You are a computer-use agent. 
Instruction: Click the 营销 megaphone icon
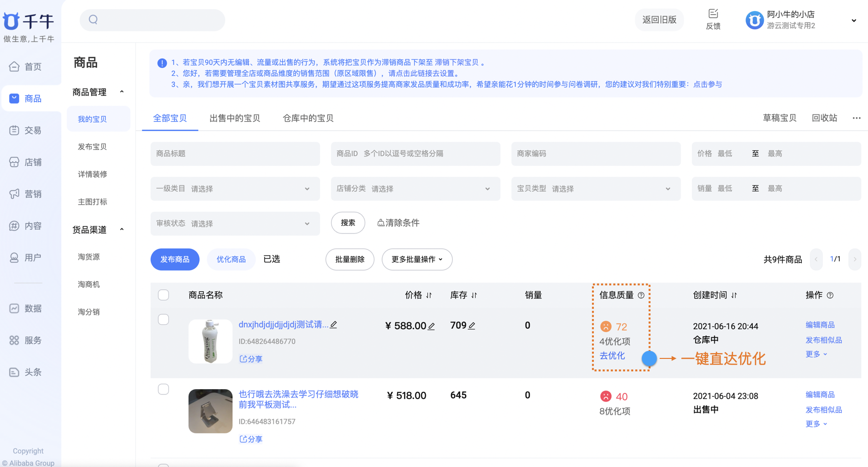coord(14,194)
